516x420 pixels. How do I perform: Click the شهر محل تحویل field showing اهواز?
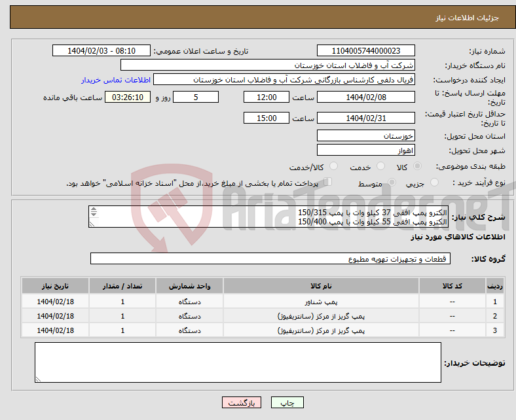click(x=365, y=150)
